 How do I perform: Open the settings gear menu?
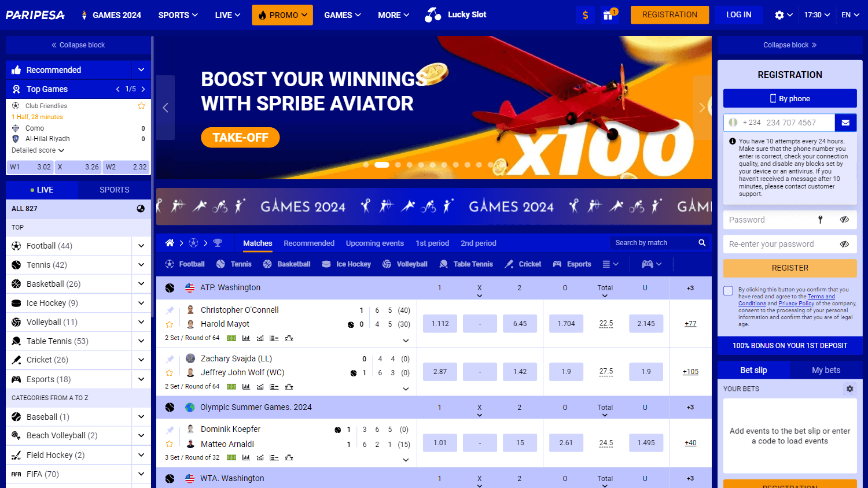[x=779, y=15]
